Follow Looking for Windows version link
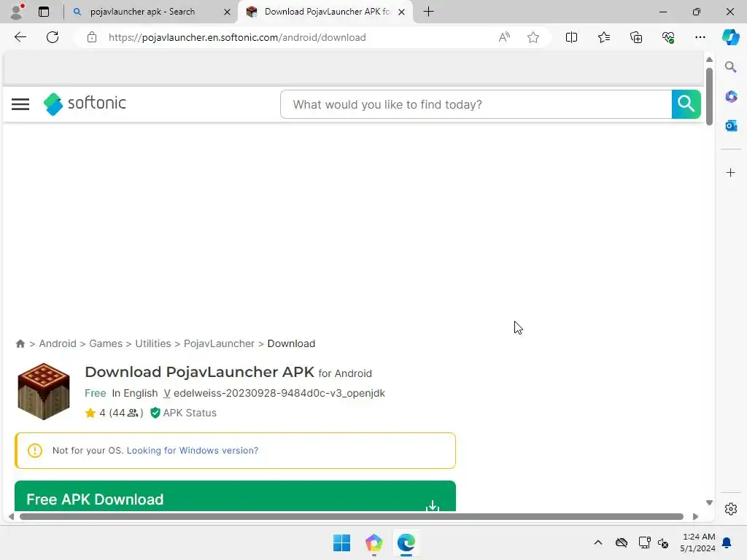The height and width of the screenshot is (560, 747). (193, 451)
